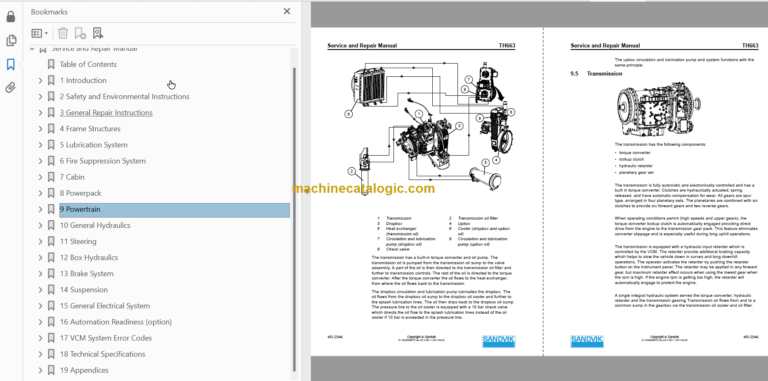The width and height of the screenshot is (768, 381).
Task: Click bookmark icon beside 7 Cabin
Action: coord(51,177)
